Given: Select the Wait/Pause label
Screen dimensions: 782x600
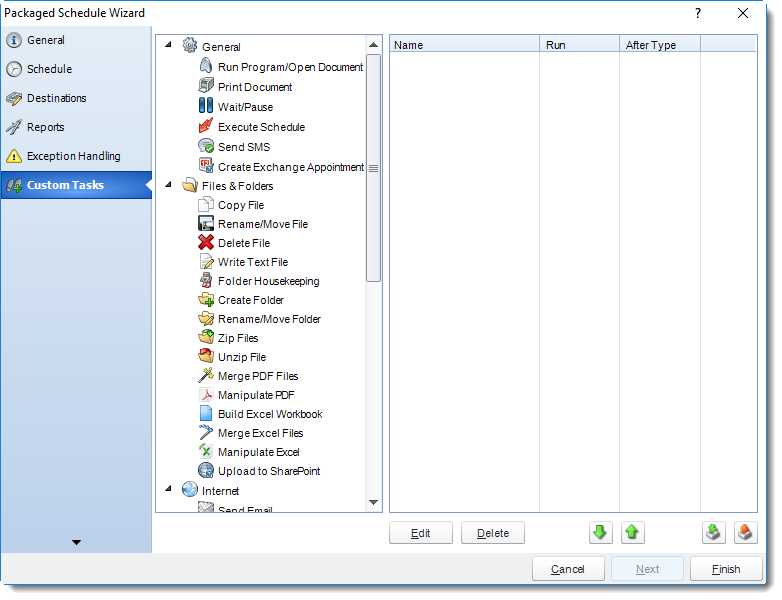Looking at the screenshot, I should tap(245, 107).
